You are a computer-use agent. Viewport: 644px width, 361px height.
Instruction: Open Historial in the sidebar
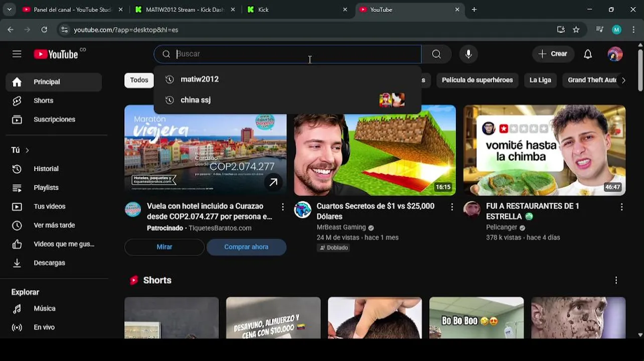pyautogui.click(x=54, y=169)
